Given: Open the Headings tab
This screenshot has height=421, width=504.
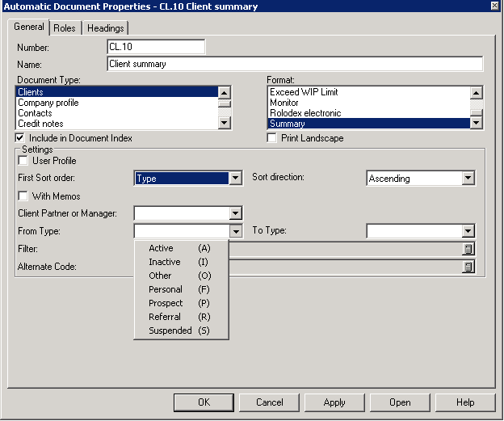Looking at the screenshot, I should [105, 28].
